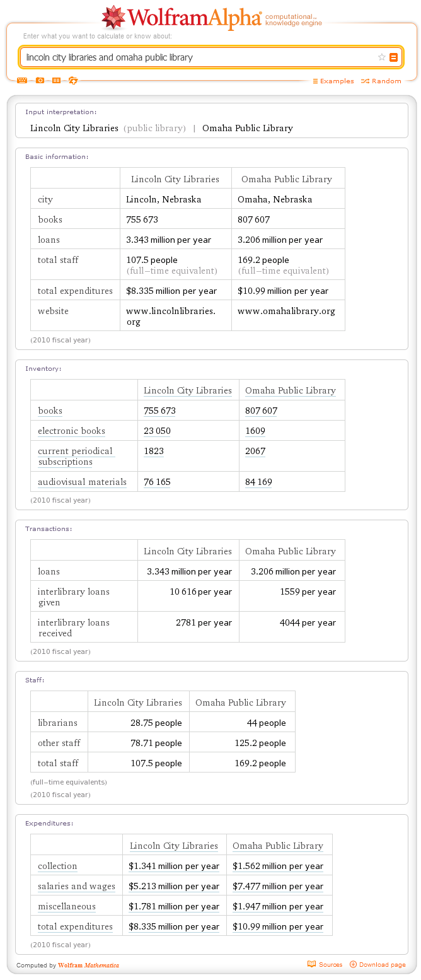Click '$10.99 million per year' in Basic information

(283, 291)
